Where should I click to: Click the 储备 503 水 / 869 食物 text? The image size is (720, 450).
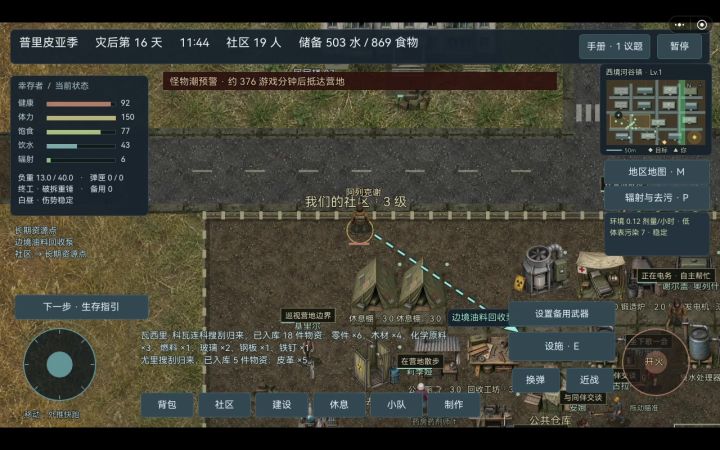[x=358, y=43]
